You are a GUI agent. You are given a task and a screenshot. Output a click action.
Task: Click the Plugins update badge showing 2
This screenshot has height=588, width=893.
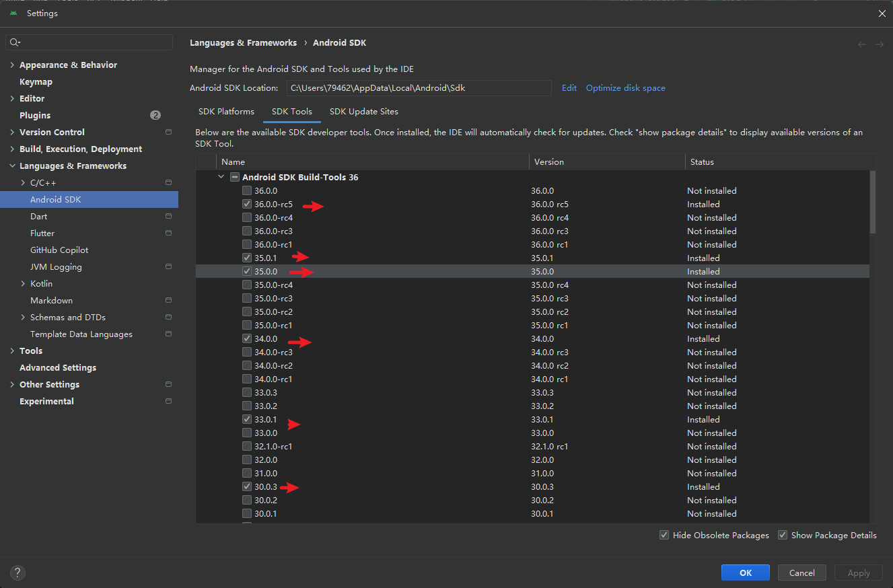click(x=155, y=114)
